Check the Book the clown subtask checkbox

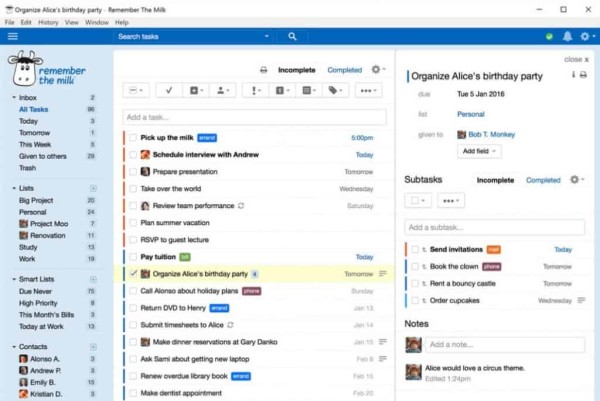(415, 266)
